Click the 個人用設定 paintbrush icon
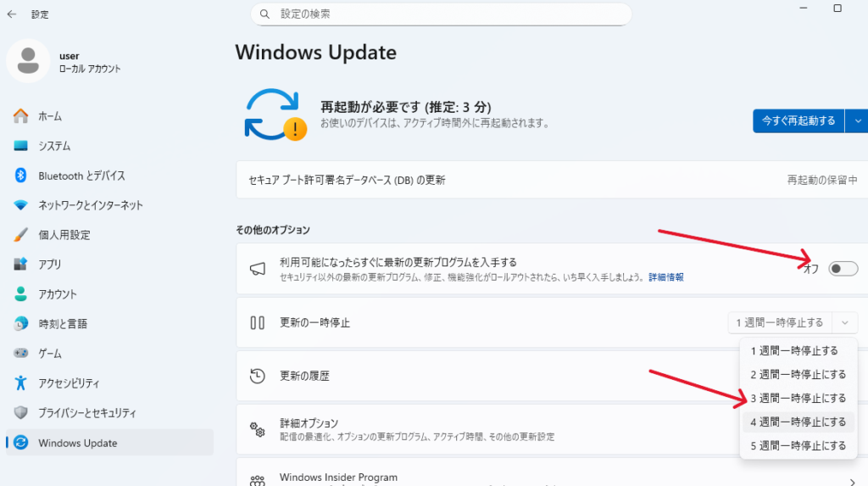 pos(21,235)
